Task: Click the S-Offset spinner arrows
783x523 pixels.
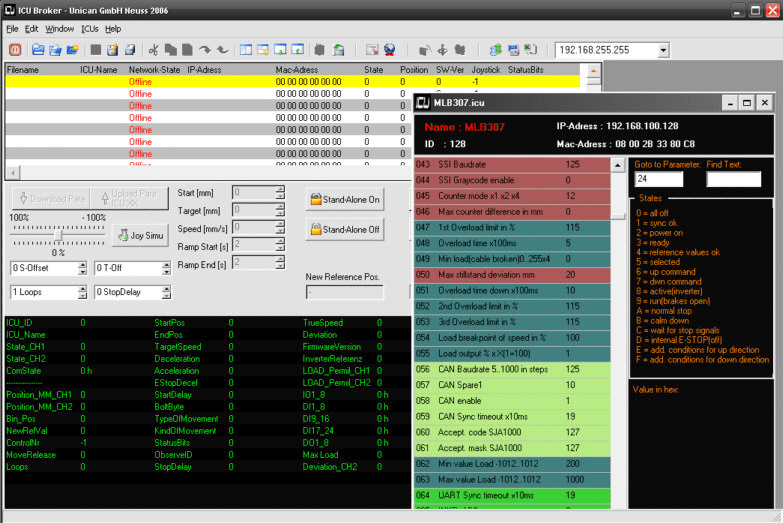Action: 83,268
